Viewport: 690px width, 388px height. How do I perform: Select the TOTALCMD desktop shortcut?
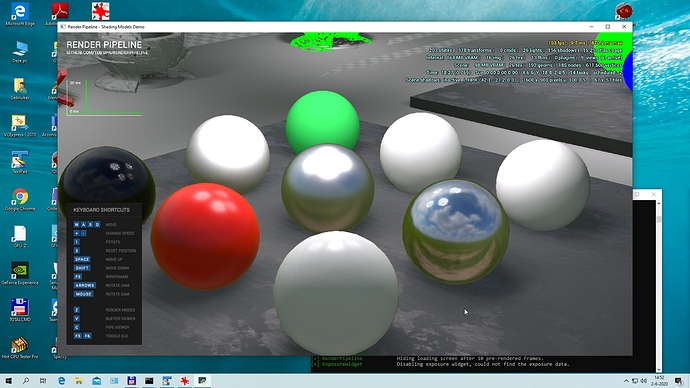[20, 310]
